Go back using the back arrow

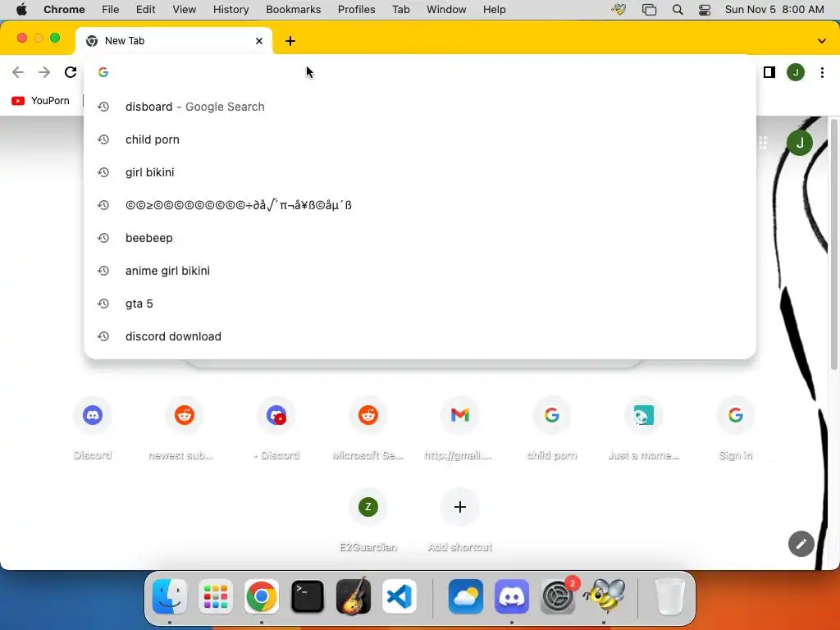click(18, 72)
